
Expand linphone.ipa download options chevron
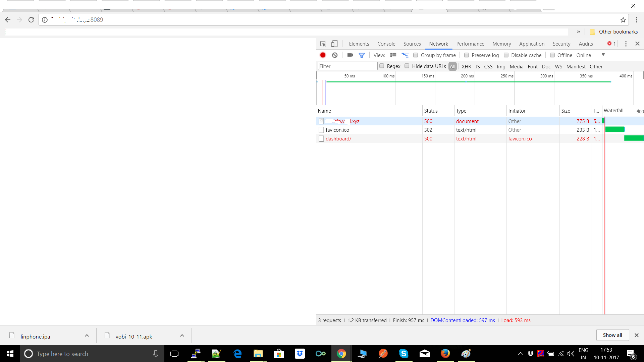[x=87, y=336]
